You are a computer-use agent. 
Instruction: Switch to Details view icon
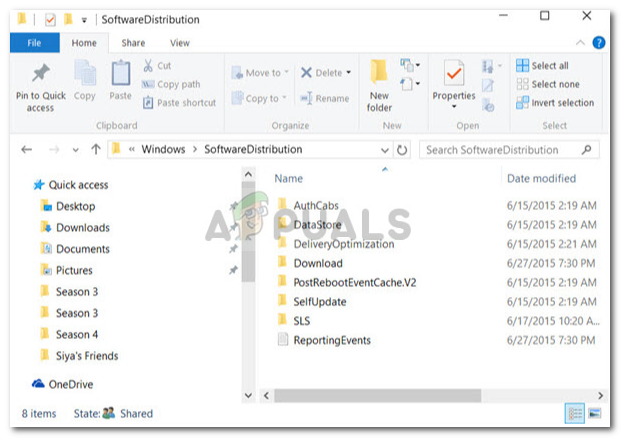pyautogui.click(x=574, y=414)
